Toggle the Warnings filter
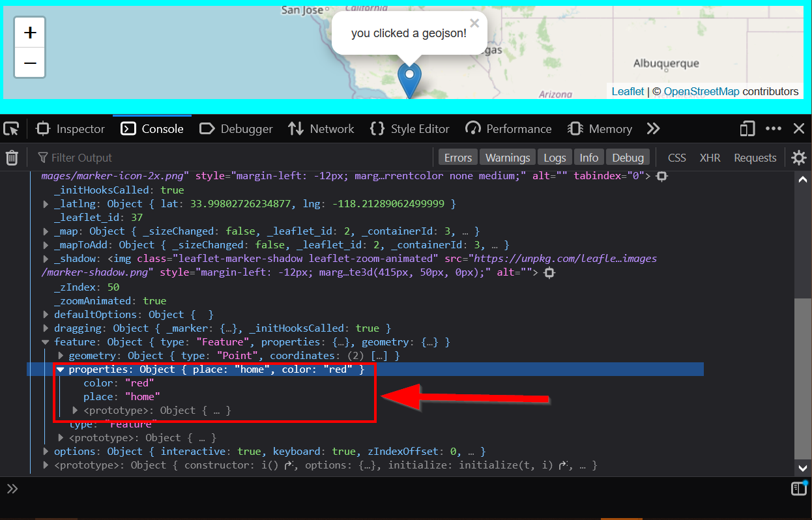 (x=507, y=158)
